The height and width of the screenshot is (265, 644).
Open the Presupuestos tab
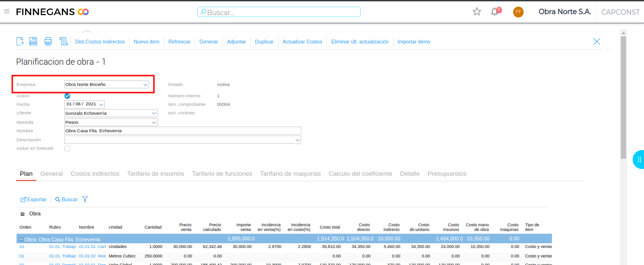pyautogui.click(x=447, y=174)
